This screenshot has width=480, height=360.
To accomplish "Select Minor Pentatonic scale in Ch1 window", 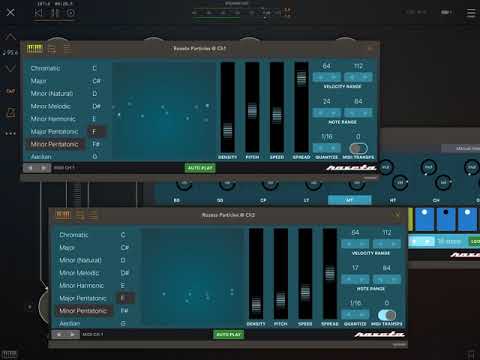I will pyautogui.click(x=55, y=144).
